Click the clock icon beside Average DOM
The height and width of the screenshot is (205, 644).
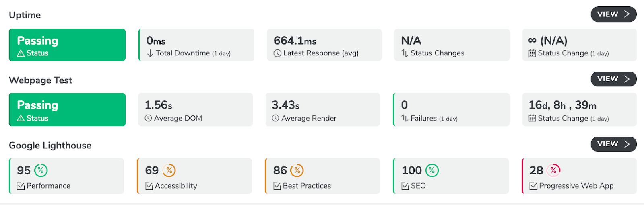[x=149, y=118]
